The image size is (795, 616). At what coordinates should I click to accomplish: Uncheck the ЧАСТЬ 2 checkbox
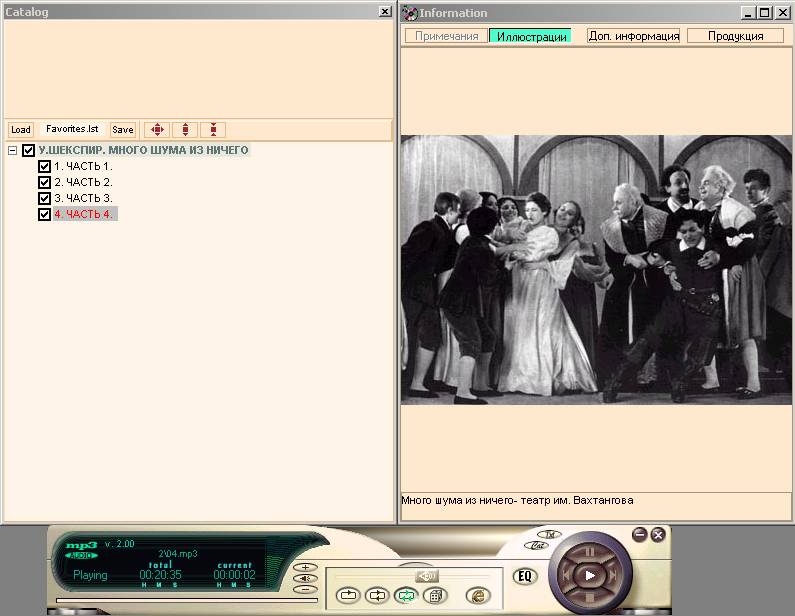(44, 182)
